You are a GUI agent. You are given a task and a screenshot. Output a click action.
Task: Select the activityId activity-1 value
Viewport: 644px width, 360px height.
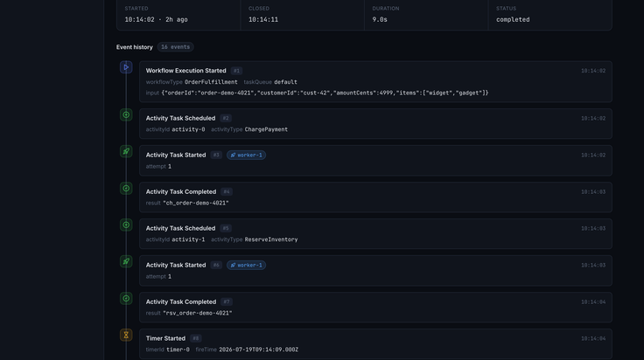pos(188,239)
